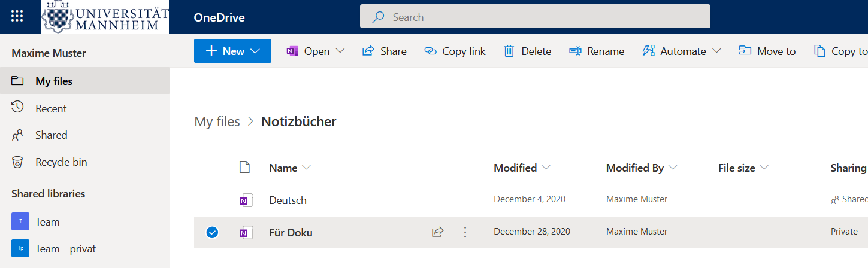Click the Share icon in the toolbar

[368, 51]
